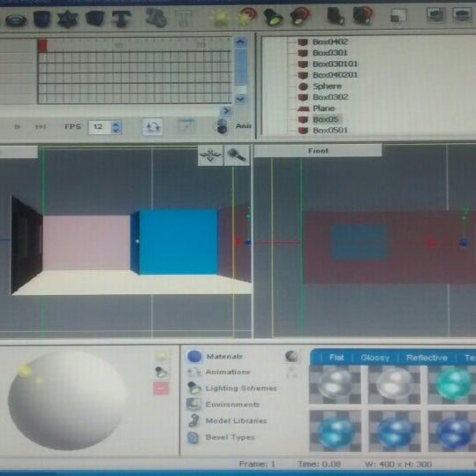Increase the FPS stepper value
Viewport: 476px width, 476px height.
tap(116, 124)
